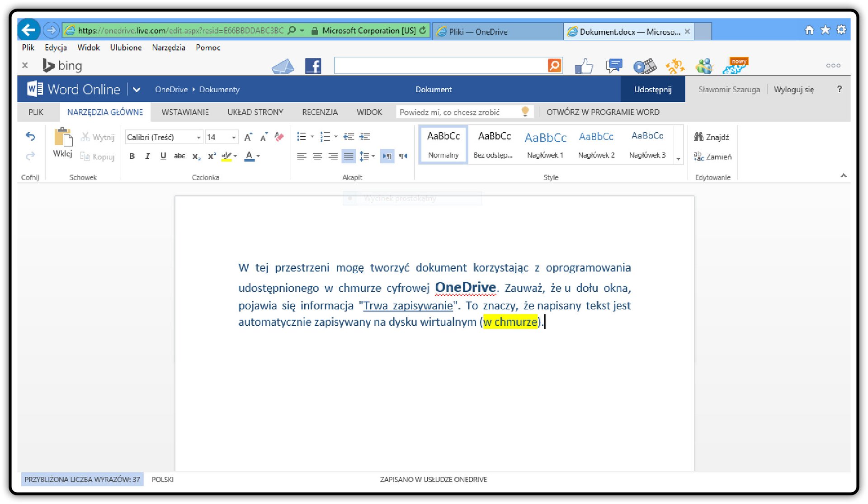The width and height of the screenshot is (868, 504).
Task: Open font color dropdown arrow
Action: pos(258,157)
